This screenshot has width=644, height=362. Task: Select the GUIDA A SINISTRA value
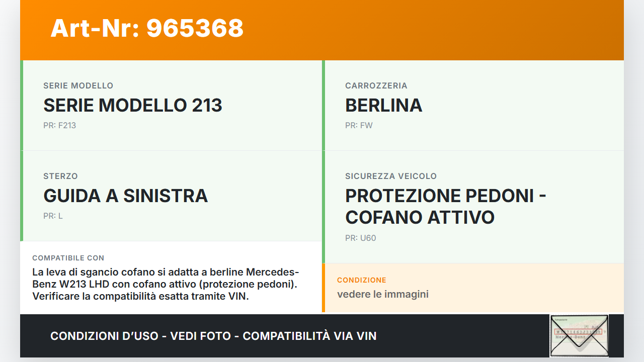point(125,196)
